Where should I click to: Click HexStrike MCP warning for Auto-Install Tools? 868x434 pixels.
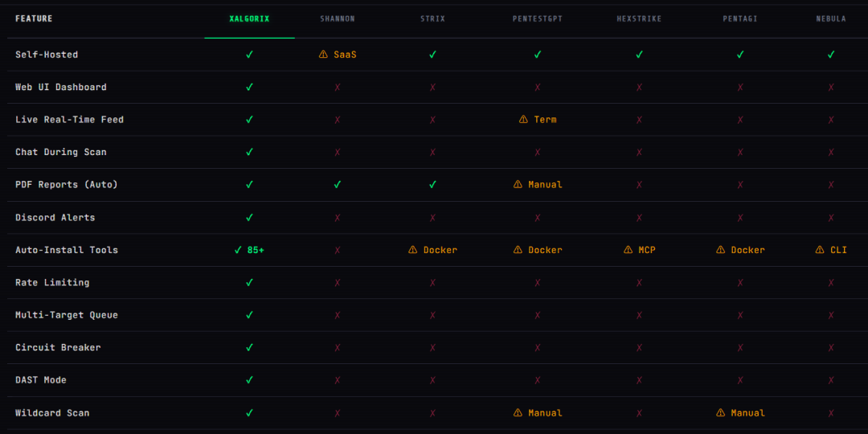click(x=639, y=250)
